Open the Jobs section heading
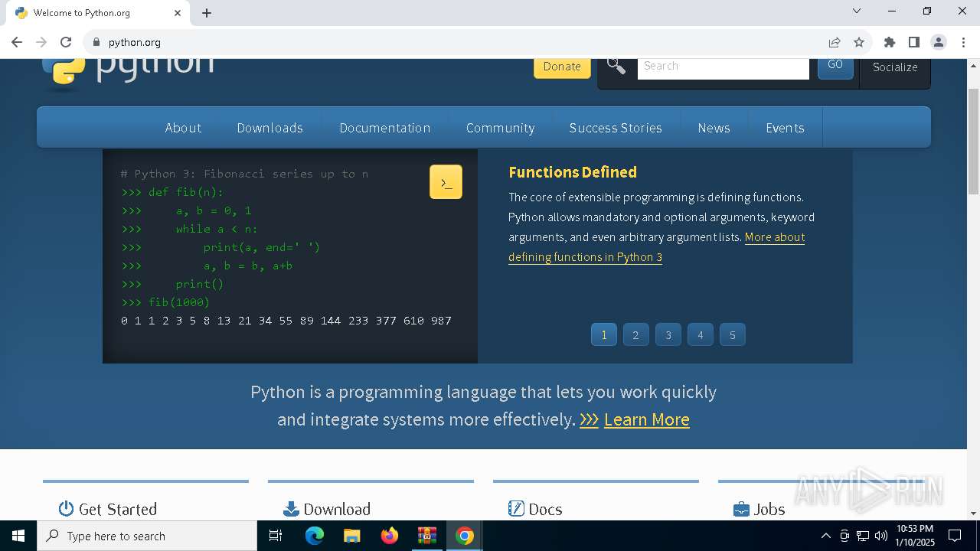 769,509
